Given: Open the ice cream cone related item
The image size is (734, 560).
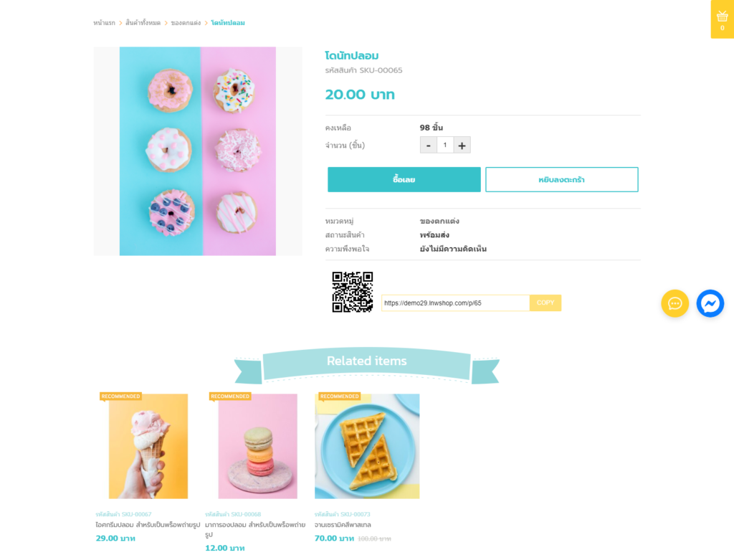Looking at the screenshot, I should click(148, 446).
